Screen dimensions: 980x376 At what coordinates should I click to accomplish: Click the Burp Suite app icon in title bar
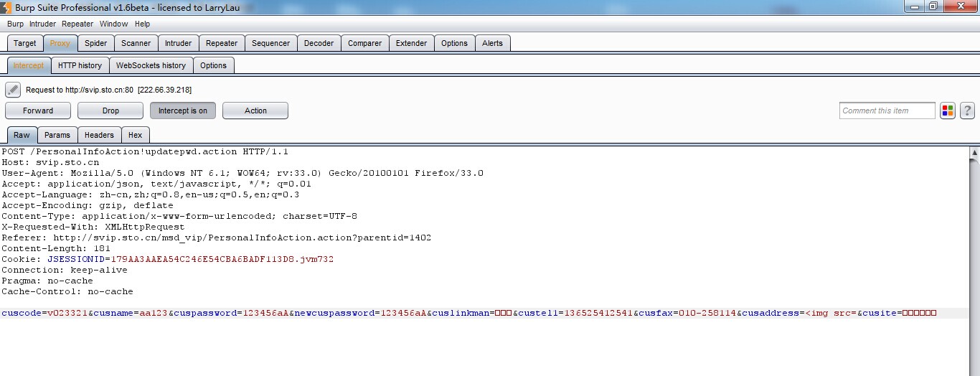pyautogui.click(x=6, y=6)
